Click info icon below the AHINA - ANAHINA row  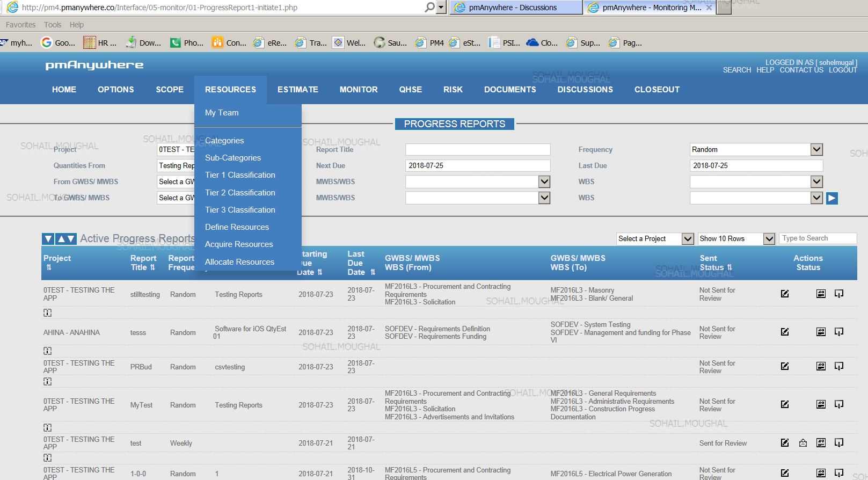pyautogui.click(x=48, y=351)
